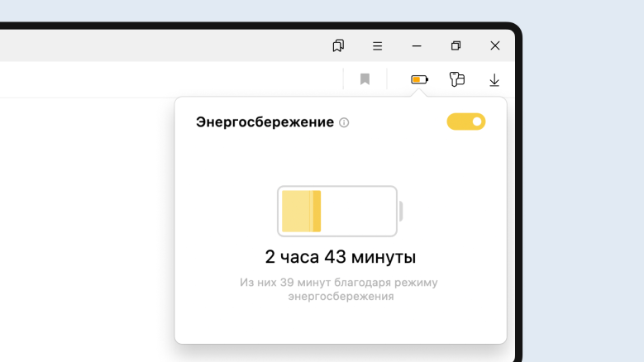The width and height of the screenshot is (644, 362).
Task: Focus the address bar field
Action: tap(165, 79)
